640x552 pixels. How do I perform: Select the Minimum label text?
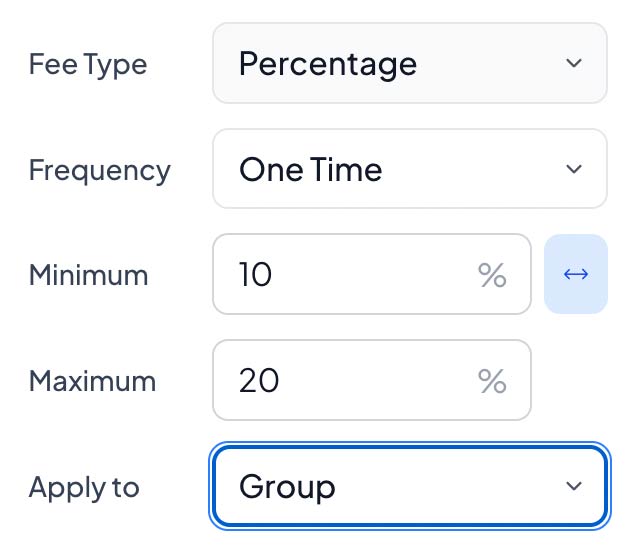click(88, 275)
